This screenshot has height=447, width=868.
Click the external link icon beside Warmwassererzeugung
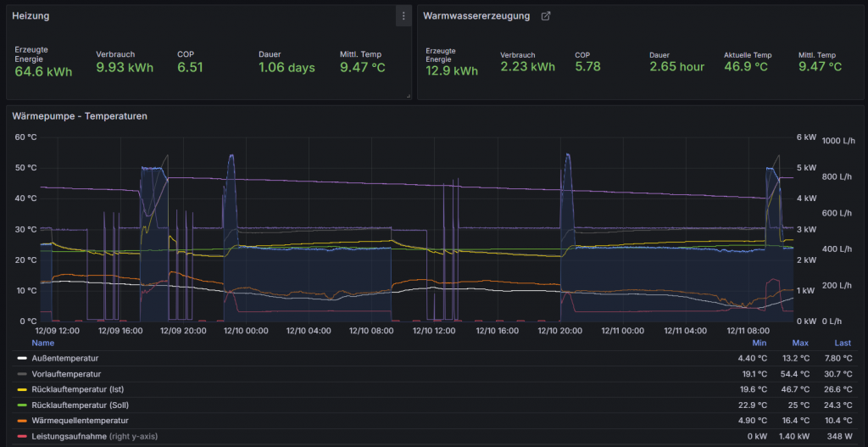pyautogui.click(x=546, y=16)
